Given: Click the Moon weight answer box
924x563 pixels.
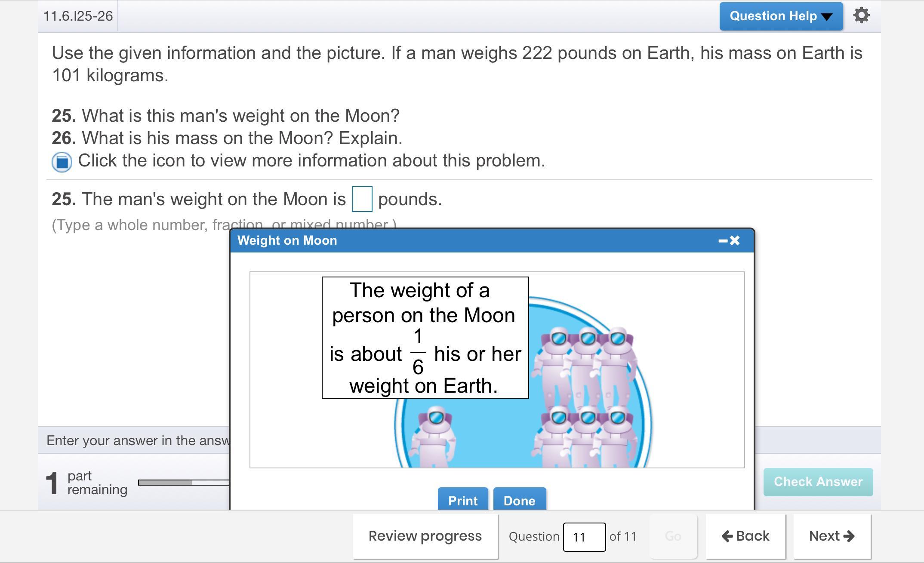Looking at the screenshot, I should [362, 199].
